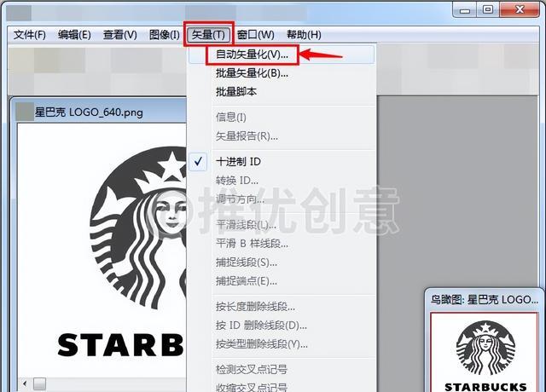Click 按长度删除线段... entry
The height and width of the screenshot is (392, 546).
[282, 307]
